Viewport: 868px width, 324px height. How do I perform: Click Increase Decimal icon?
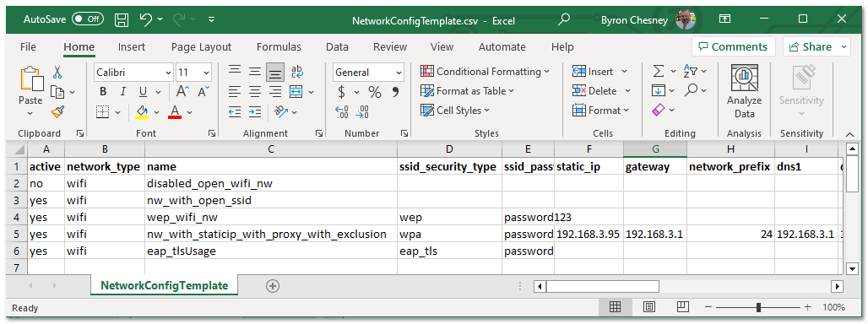(x=342, y=112)
